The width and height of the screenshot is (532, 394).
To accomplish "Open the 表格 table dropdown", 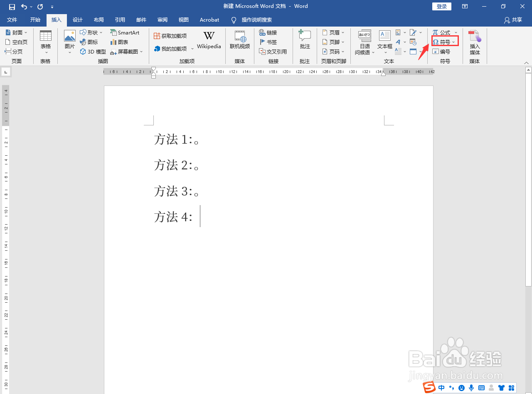I will [x=46, y=42].
